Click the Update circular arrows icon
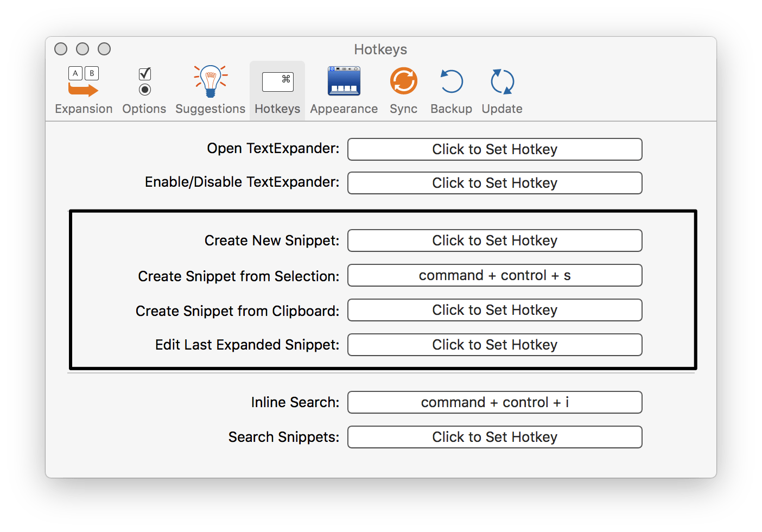This screenshot has height=532, width=762. click(502, 82)
